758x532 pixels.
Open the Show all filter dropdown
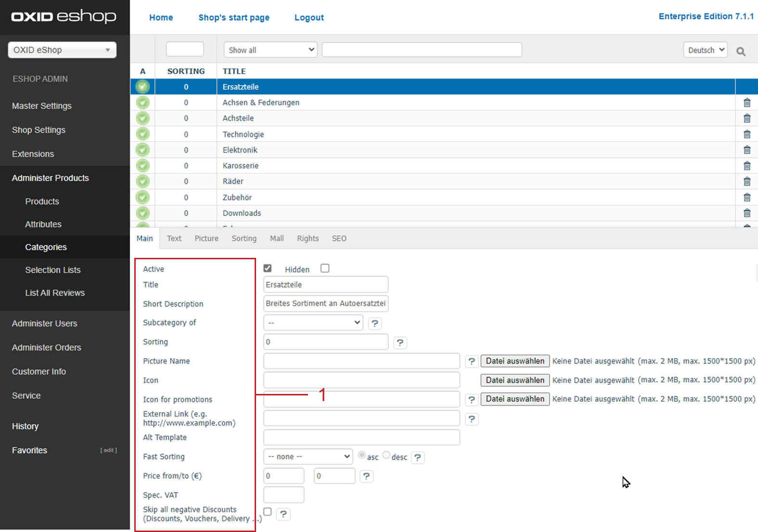click(270, 50)
